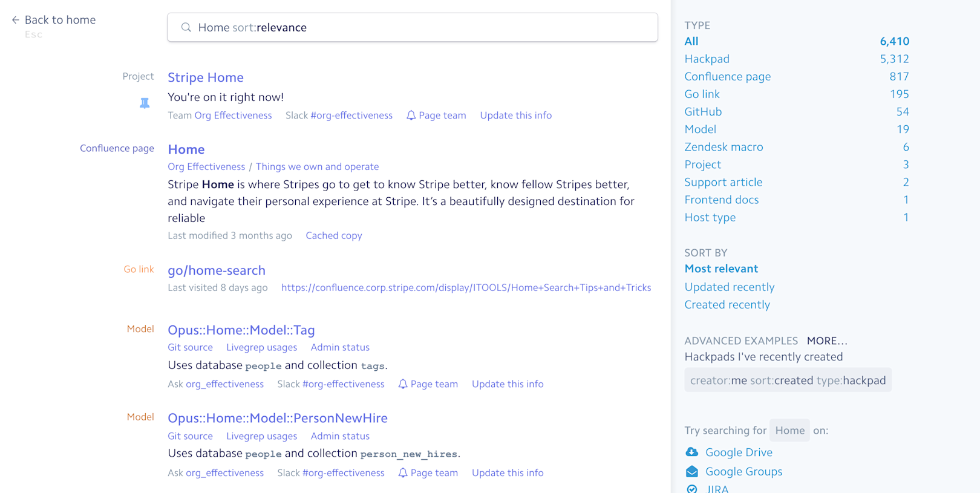Click the 5,312 count beside Hackpad
This screenshot has height=493, width=980.
[x=894, y=59]
